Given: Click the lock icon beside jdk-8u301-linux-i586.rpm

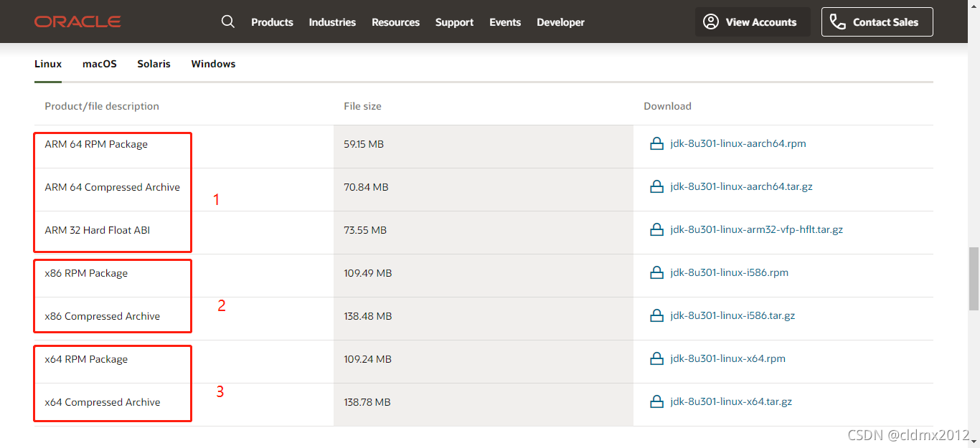Looking at the screenshot, I should click(x=656, y=272).
